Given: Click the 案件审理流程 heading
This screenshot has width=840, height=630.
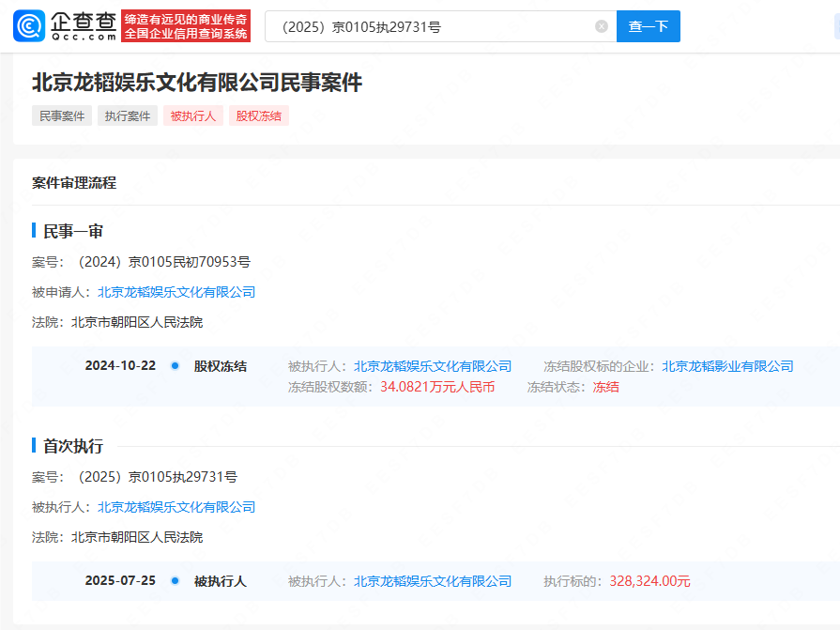Looking at the screenshot, I should [74, 183].
